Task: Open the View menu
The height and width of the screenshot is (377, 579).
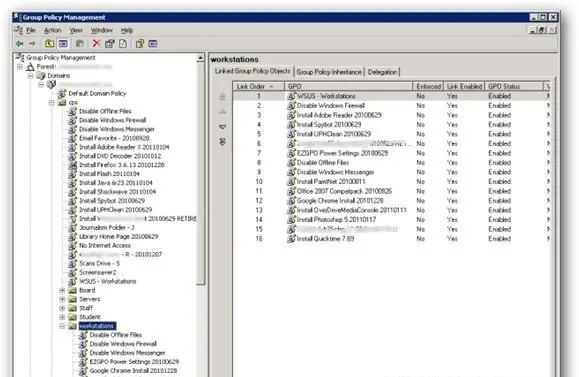Action: tap(76, 30)
